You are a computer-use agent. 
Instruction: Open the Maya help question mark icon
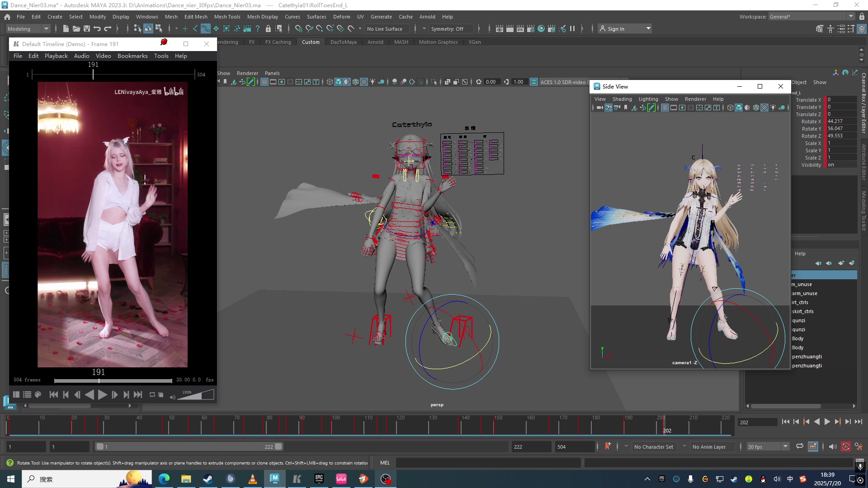pos(258,28)
